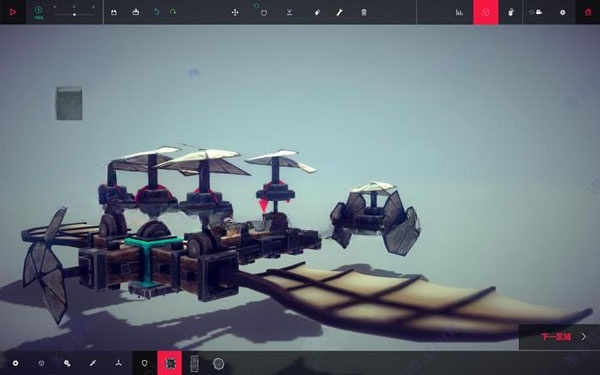Save the machine with the save icon
This screenshot has width=600, height=375.
pyautogui.click(x=114, y=12)
